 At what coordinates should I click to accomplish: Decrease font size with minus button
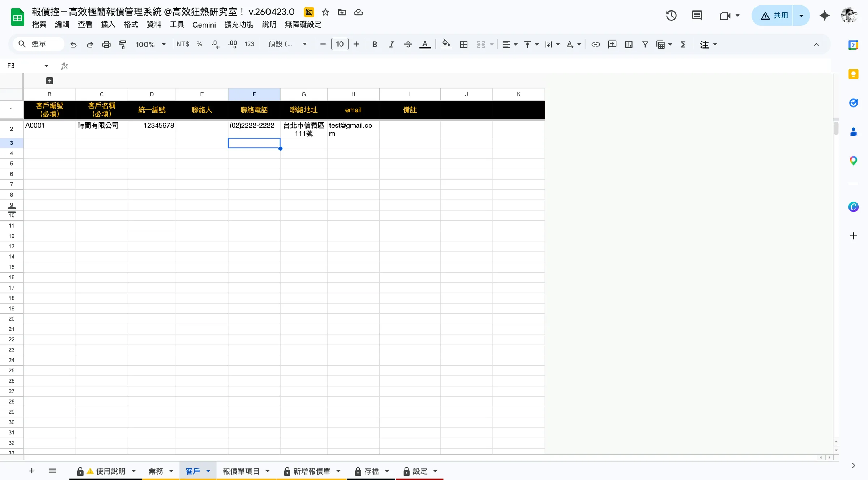coord(323,44)
